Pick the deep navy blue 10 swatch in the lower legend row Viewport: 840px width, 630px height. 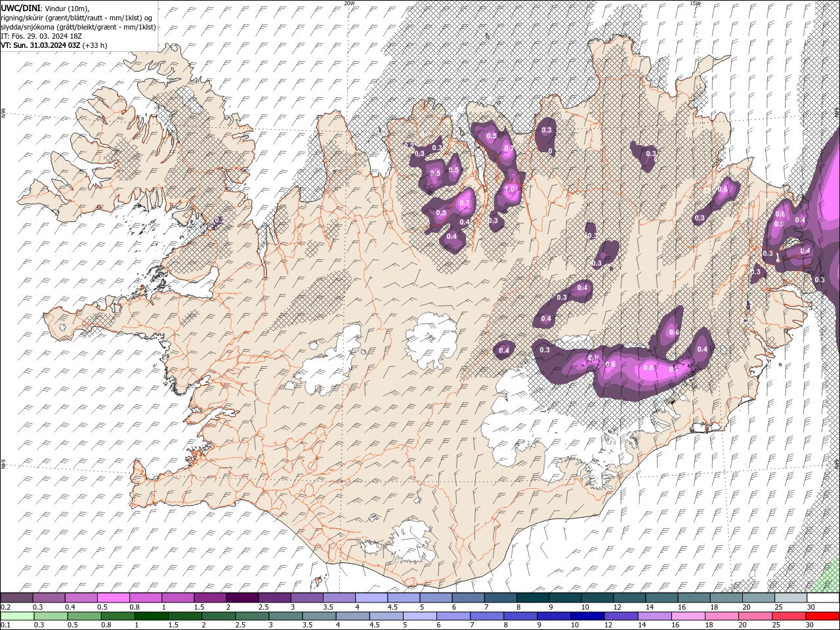click(x=587, y=616)
